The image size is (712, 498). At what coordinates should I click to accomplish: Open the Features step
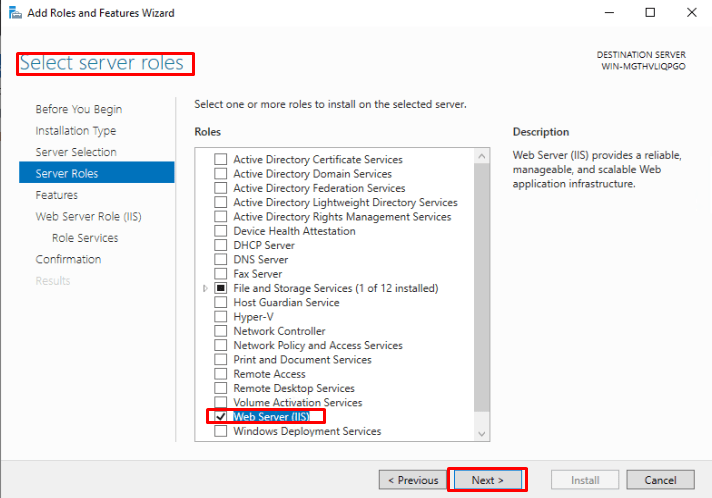[x=56, y=195]
